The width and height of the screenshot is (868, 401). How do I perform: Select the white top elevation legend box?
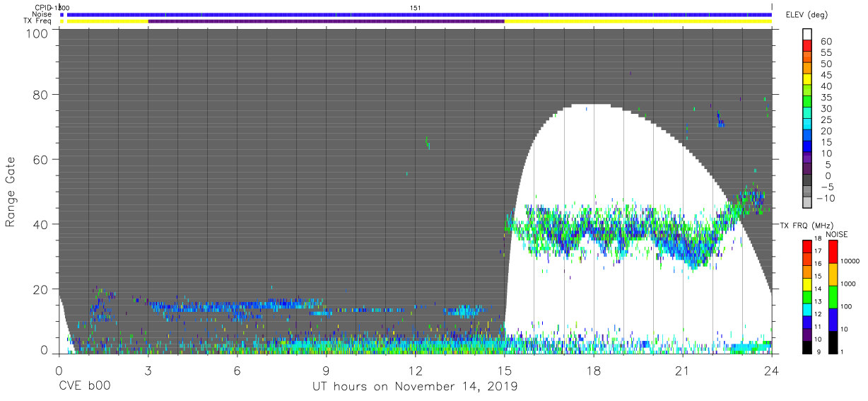807,35
